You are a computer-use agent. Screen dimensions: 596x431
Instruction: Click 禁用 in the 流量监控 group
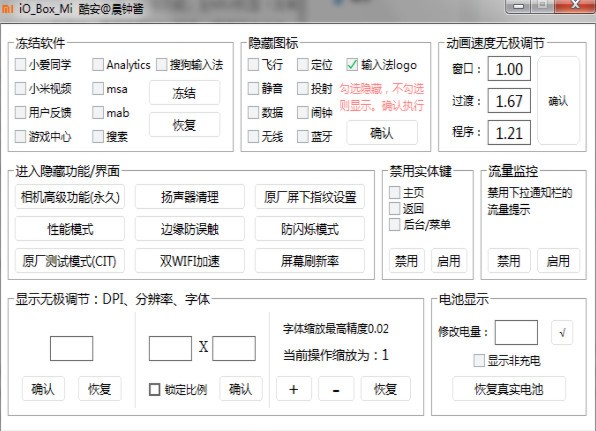click(x=509, y=261)
